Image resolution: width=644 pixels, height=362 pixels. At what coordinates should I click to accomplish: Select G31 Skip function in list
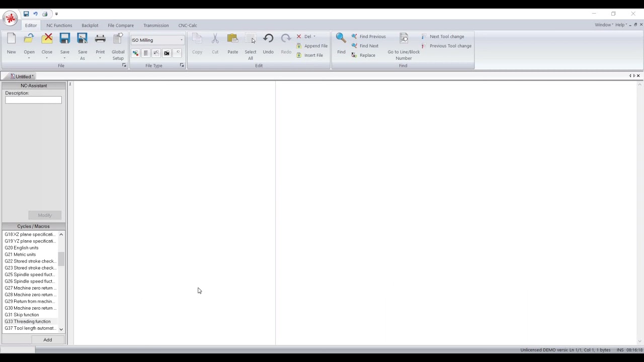pos(22,315)
